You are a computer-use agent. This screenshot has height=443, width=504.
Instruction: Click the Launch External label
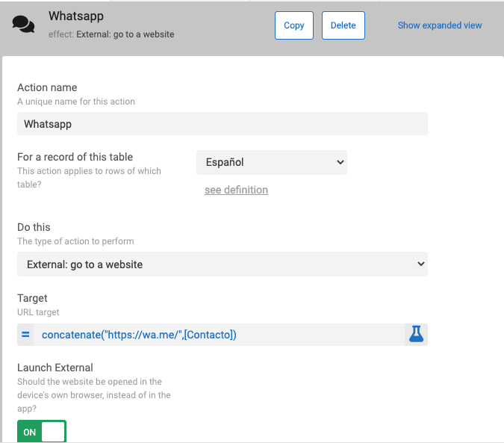point(55,368)
